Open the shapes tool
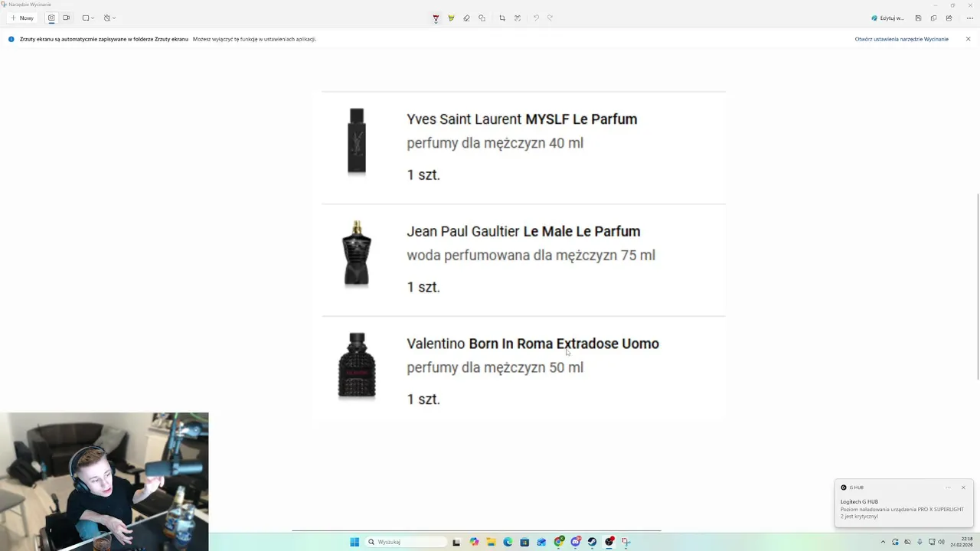Screen dimensions: 980x551 coord(482,18)
